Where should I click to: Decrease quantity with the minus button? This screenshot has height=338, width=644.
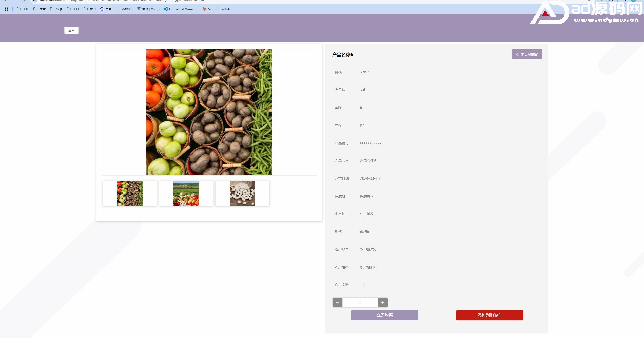click(x=337, y=303)
